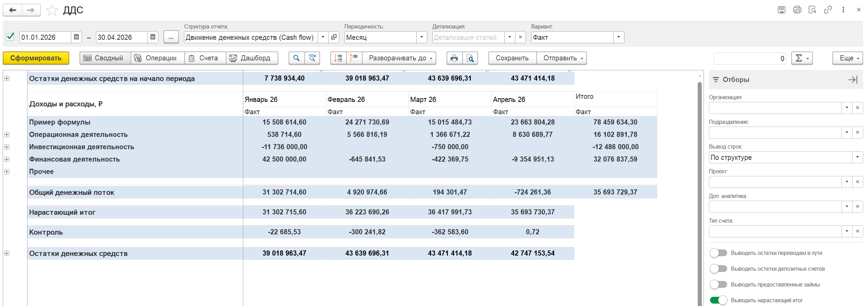Open the Разворачивать до dropdown
This screenshot has width=868, height=306.
pyautogui.click(x=399, y=58)
